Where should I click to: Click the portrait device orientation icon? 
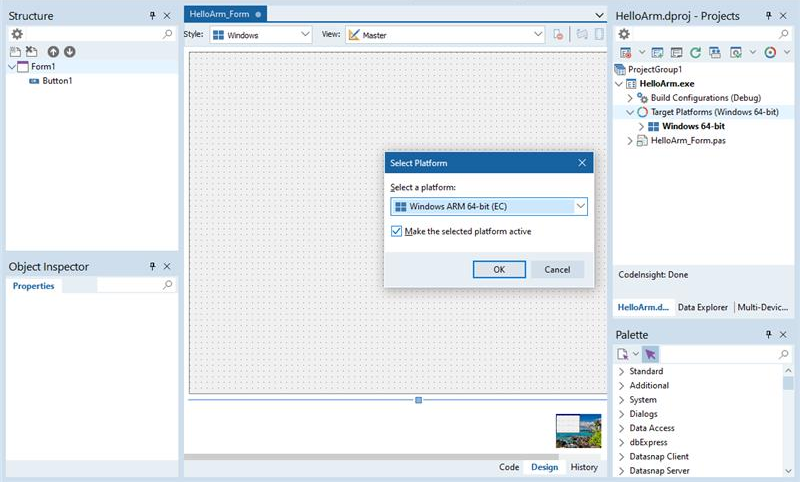(599, 35)
